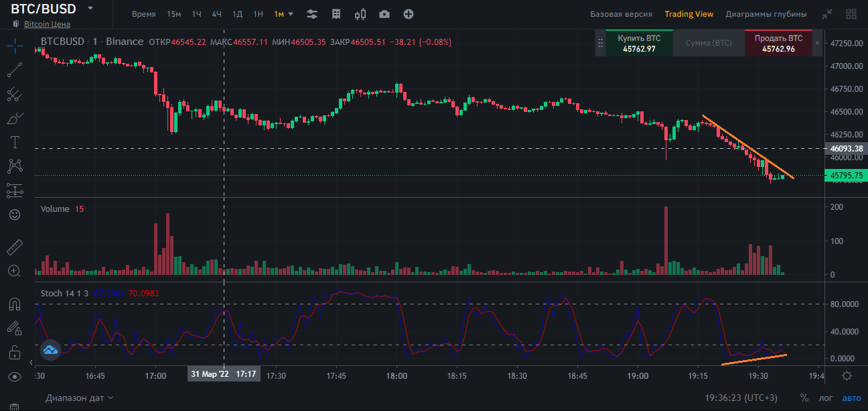Toggle lock all drawing tools
This screenshot has width=868, height=411.
[15, 352]
